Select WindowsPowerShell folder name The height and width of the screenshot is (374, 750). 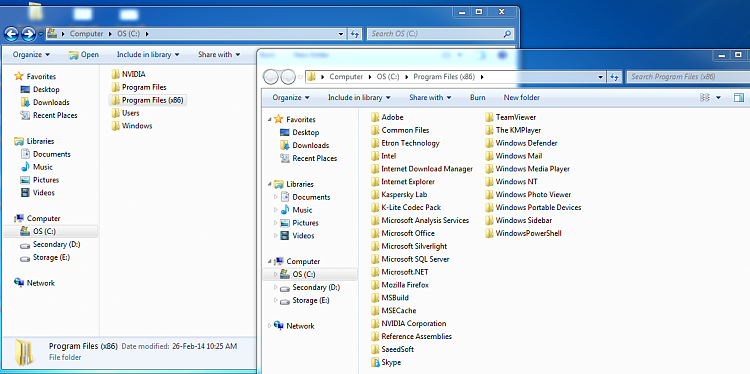tap(528, 233)
